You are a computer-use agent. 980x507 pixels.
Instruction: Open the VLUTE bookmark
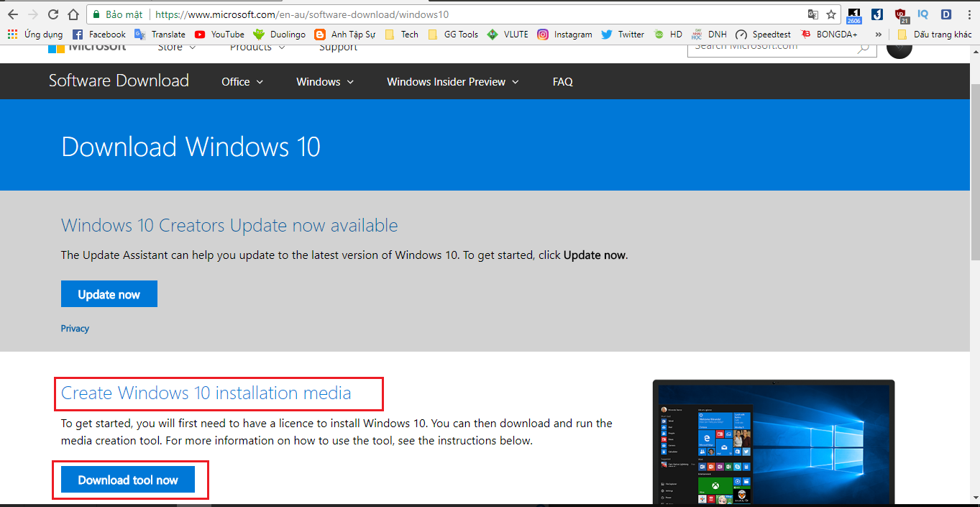pos(508,35)
